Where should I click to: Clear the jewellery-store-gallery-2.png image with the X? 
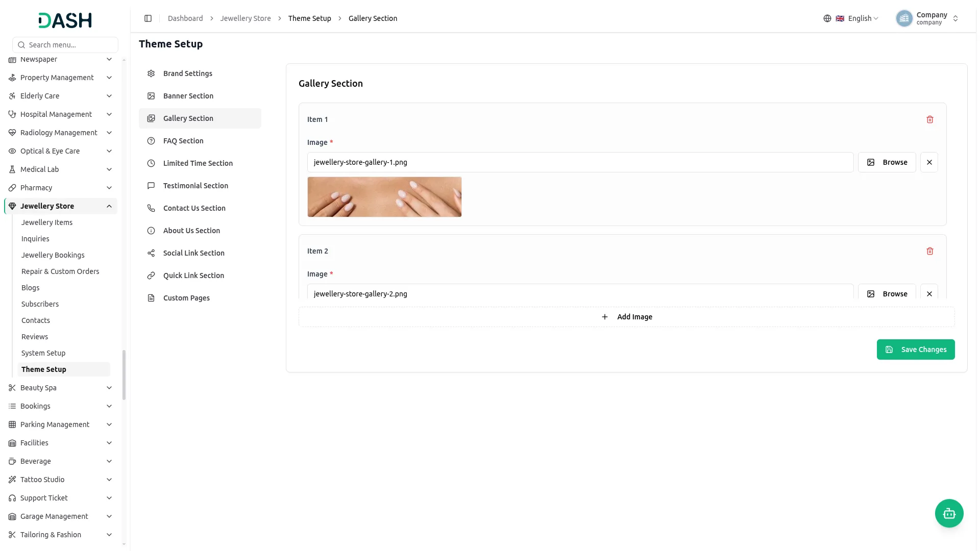(x=929, y=293)
